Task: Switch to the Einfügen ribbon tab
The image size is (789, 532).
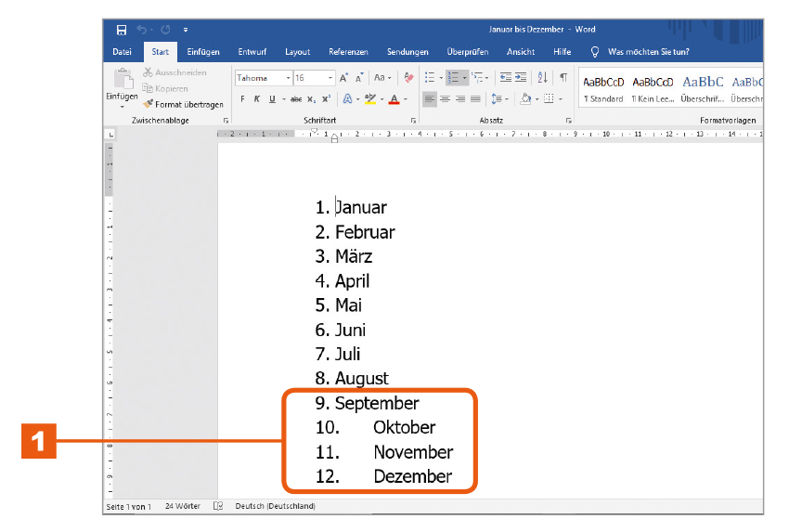Action: 203,52
